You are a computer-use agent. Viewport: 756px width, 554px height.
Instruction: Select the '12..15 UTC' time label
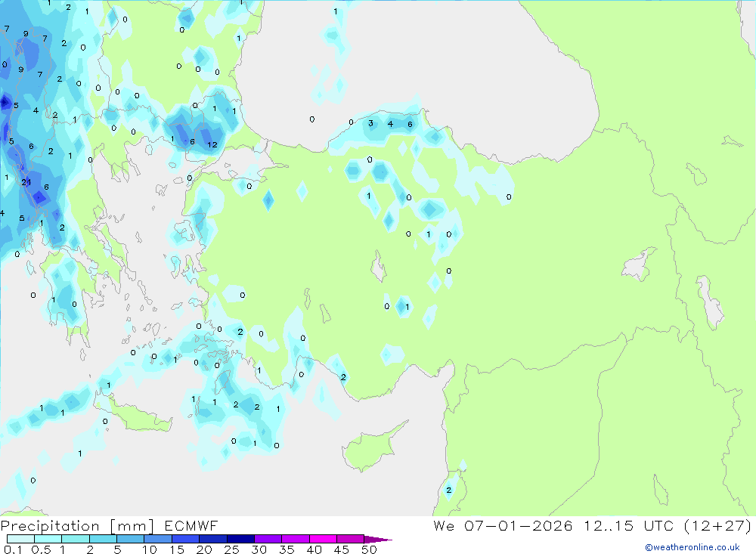[628, 525]
